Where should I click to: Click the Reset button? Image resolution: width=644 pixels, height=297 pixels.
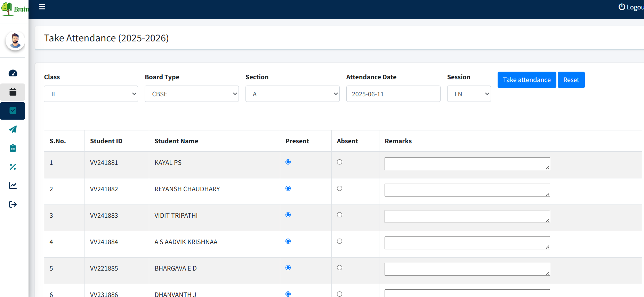571,80
